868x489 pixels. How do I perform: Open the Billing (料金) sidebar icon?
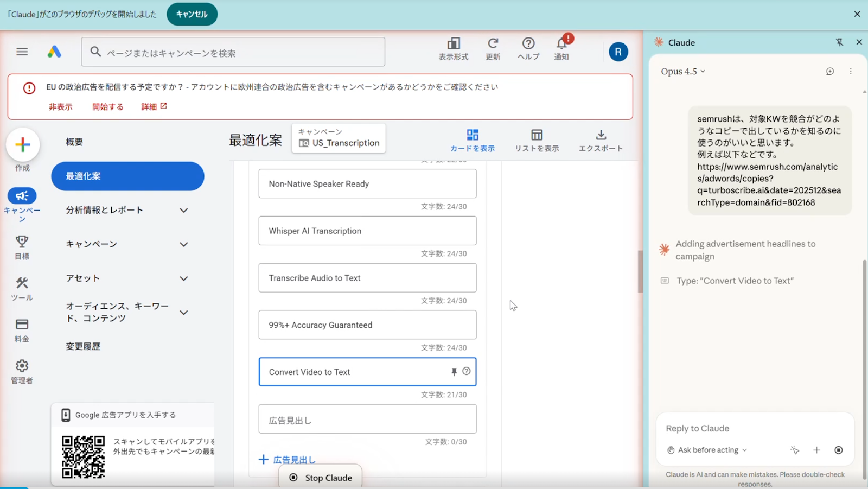(x=22, y=325)
